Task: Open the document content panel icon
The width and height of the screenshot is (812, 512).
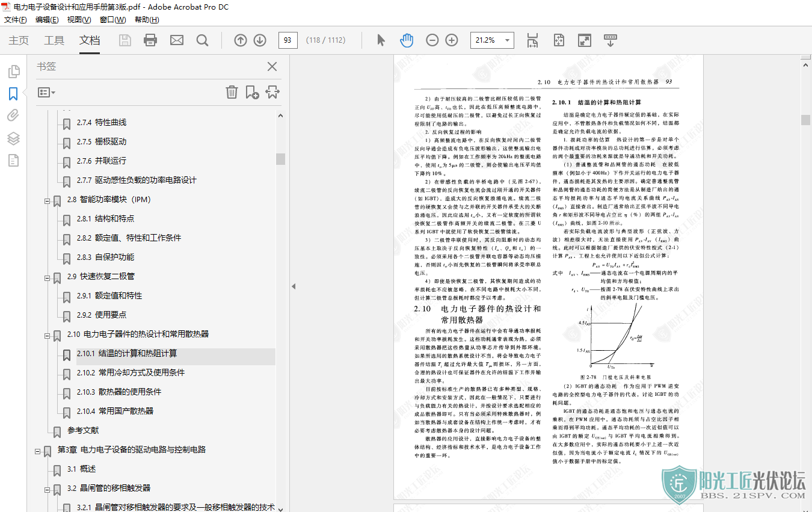Action: [13, 160]
